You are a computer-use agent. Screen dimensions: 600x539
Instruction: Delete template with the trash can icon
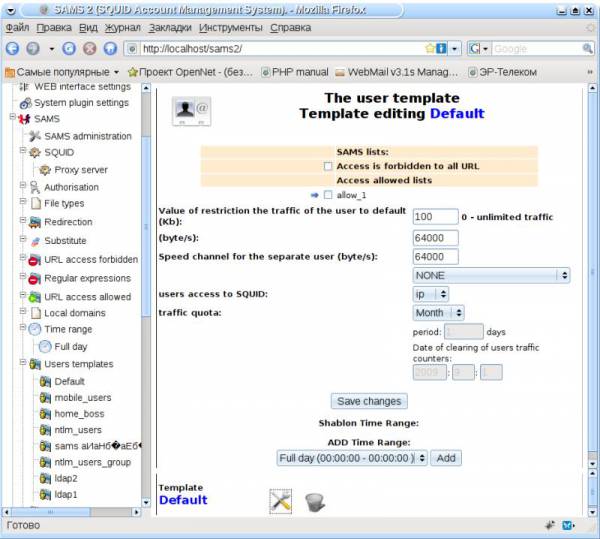[x=315, y=502]
